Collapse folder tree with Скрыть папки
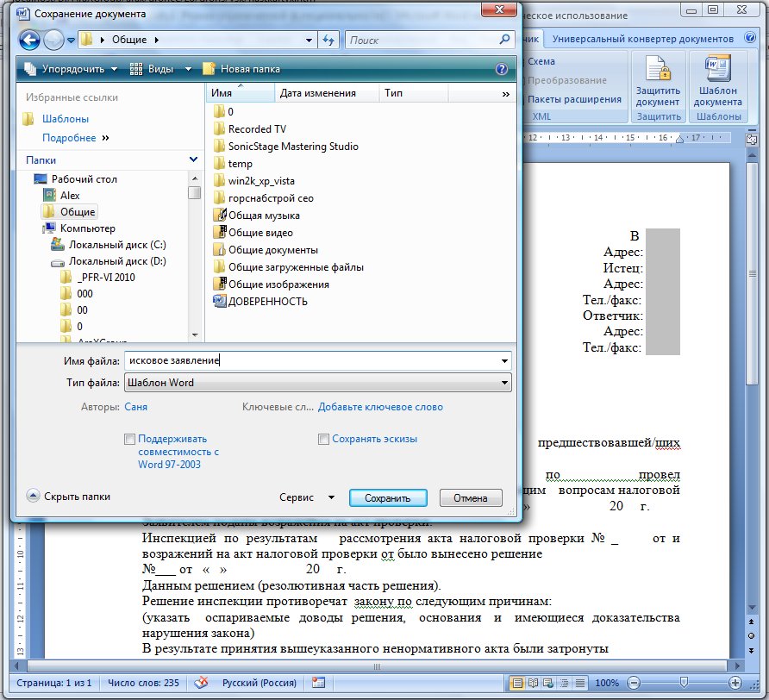 point(69,497)
